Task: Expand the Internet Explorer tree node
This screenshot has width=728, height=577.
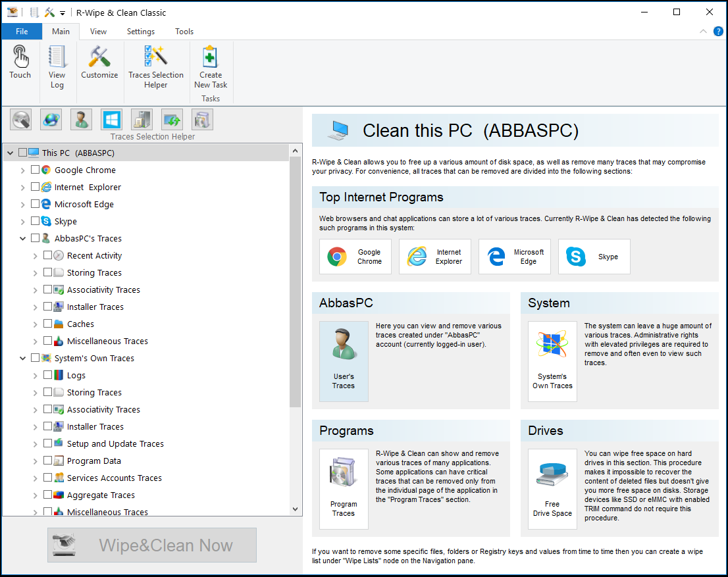Action: [x=22, y=188]
